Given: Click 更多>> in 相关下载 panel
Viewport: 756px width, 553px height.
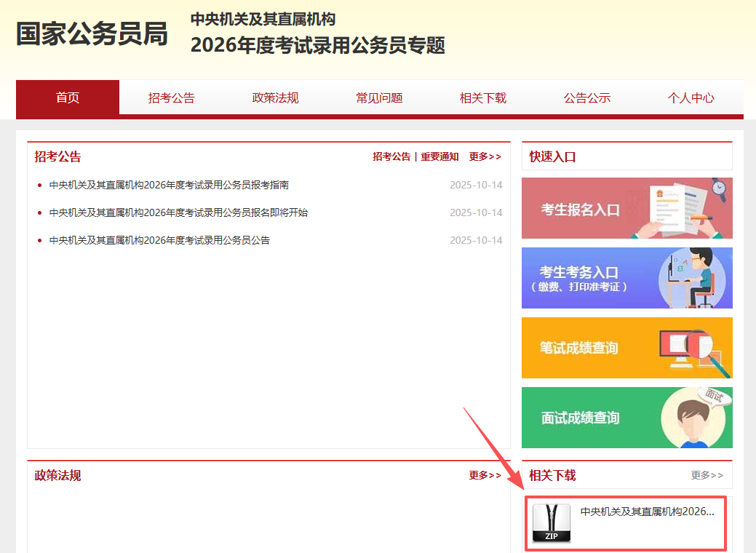Looking at the screenshot, I should (x=707, y=475).
